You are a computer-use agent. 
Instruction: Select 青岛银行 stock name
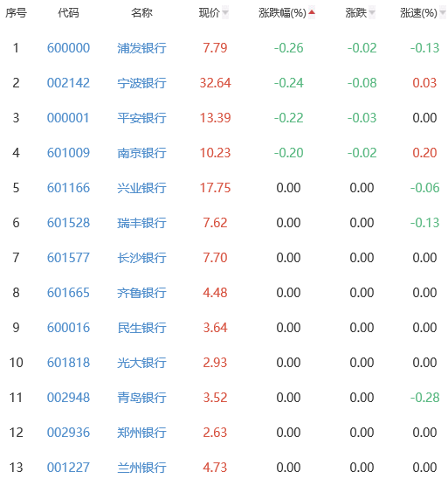pos(141,398)
